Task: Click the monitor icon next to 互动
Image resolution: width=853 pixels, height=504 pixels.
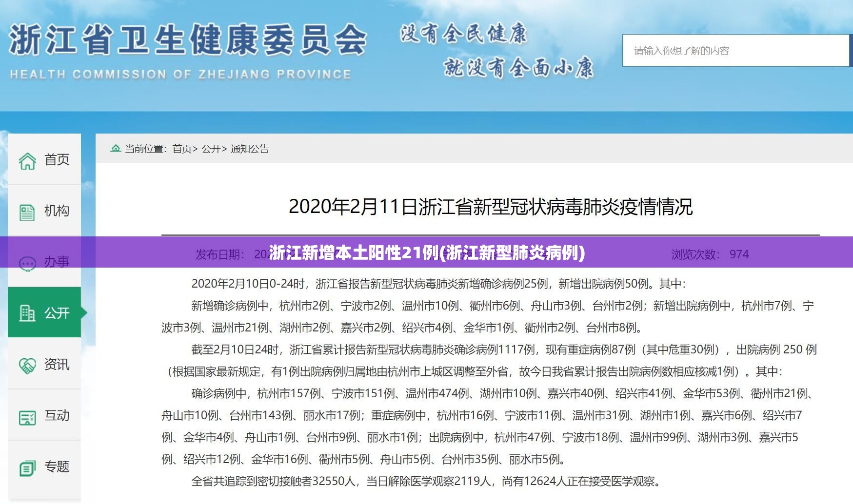Action: tap(27, 417)
